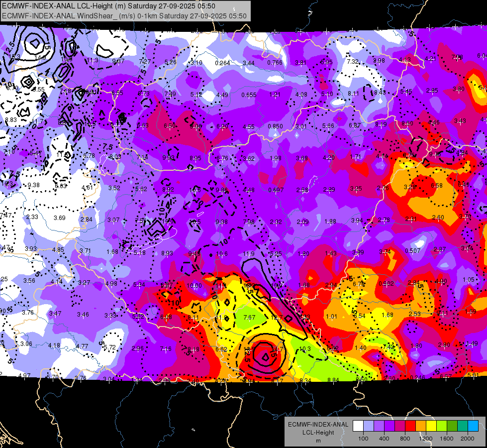
Task: Click the map value "3.28"
Action: point(410,187)
